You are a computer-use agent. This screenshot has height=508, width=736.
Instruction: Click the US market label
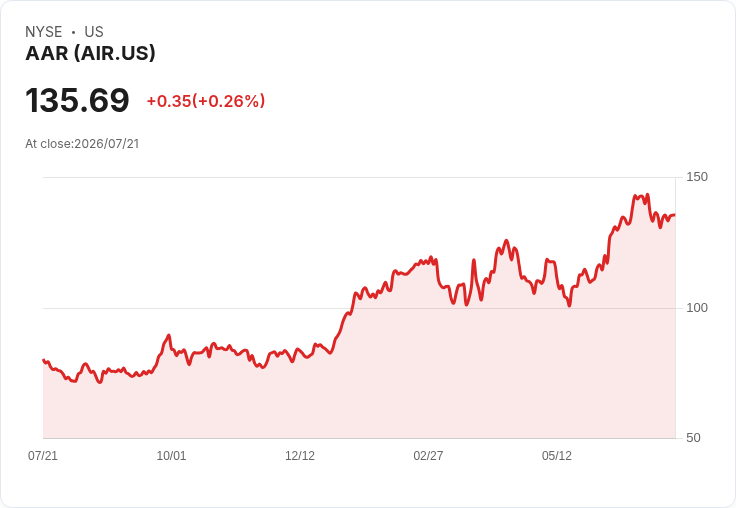94,32
